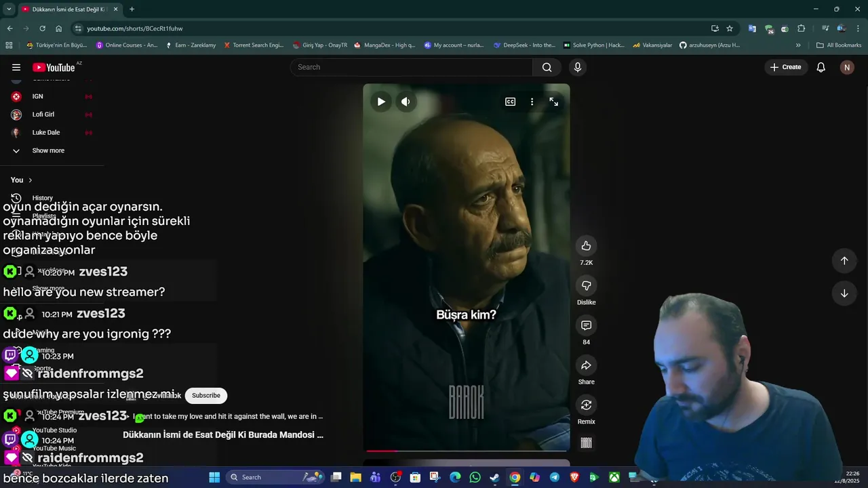Go to the next Short
Image resolution: width=868 pixels, height=488 pixels.
tap(844, 293)
